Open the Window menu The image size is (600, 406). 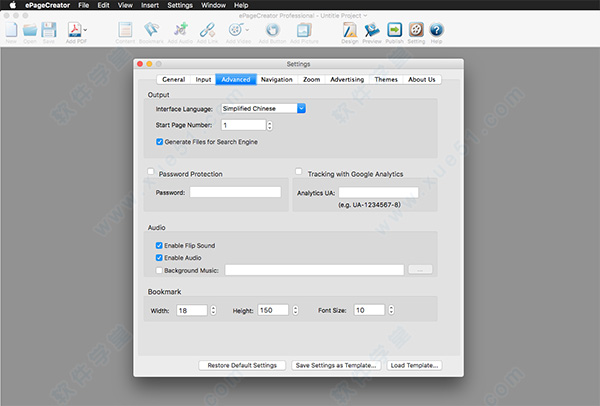coord(213,5)
